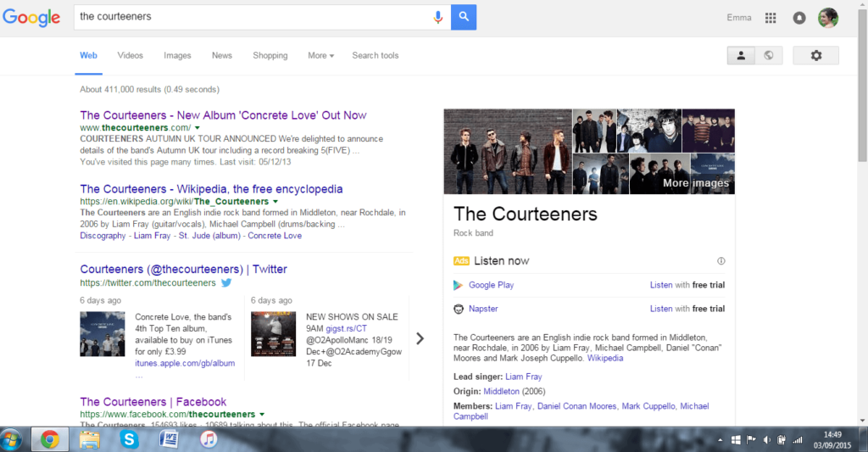Click the Google Play icon
Image resolution: width=868 pixels, height=452 pixels.
click(458, 285)
